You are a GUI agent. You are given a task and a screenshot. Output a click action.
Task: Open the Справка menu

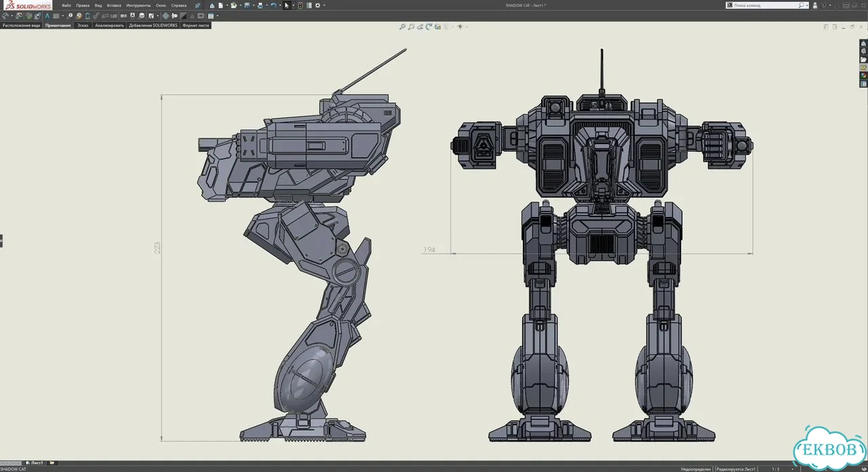pyautogui.click(x=178, y=5)
